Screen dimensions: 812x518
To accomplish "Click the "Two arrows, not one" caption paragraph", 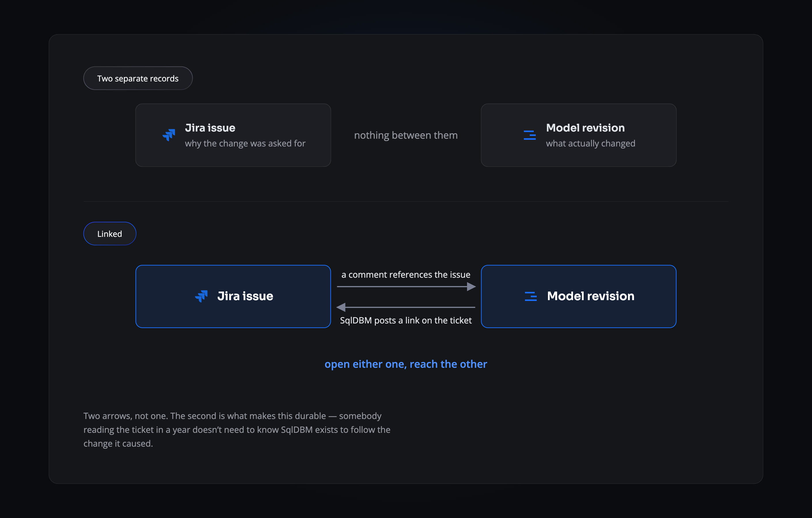I will (x=237, y=430).
